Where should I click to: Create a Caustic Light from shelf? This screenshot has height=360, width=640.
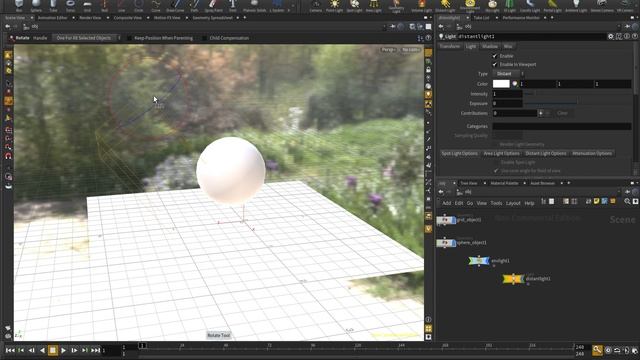(530, 6)
